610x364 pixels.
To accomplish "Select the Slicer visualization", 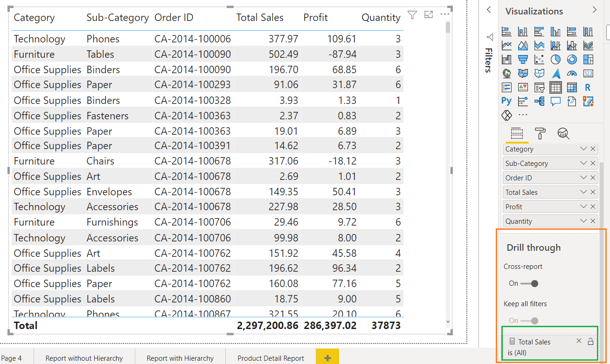I will 541,88.
